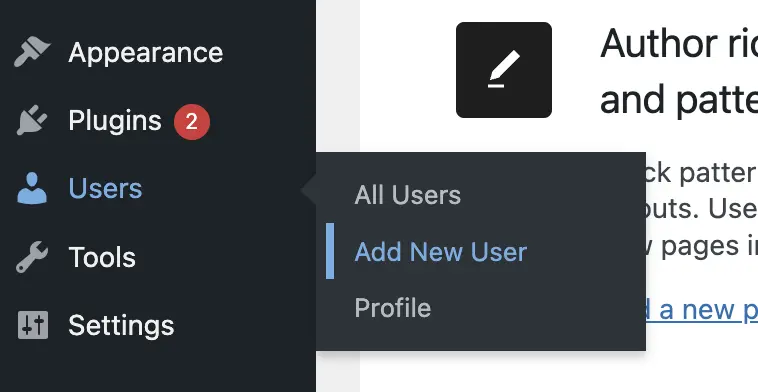The height and width of the screenshot is (392, 758).
Task: Click the block patterns description paragraph
Action: click(x=702, y=209)
